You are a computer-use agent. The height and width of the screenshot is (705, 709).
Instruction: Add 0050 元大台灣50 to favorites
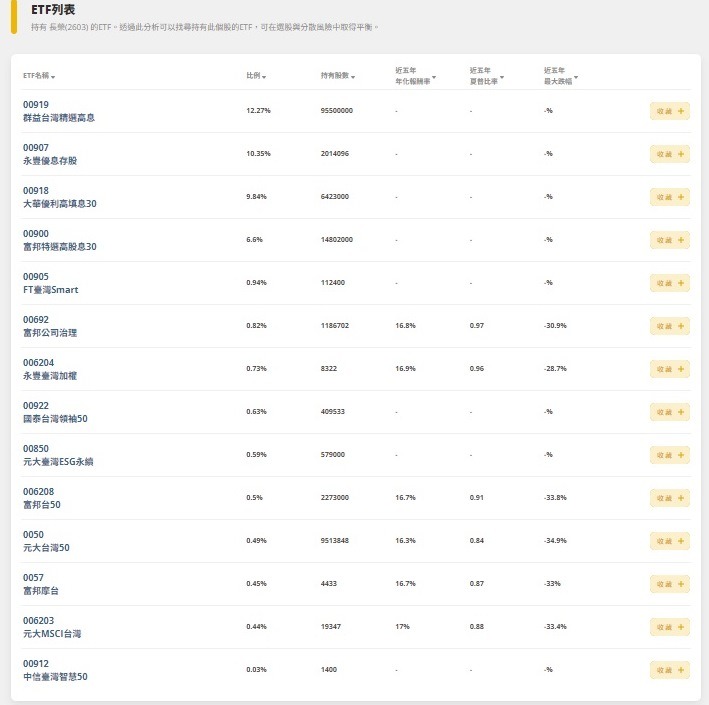pyautogui.click(x=670, y=541)
